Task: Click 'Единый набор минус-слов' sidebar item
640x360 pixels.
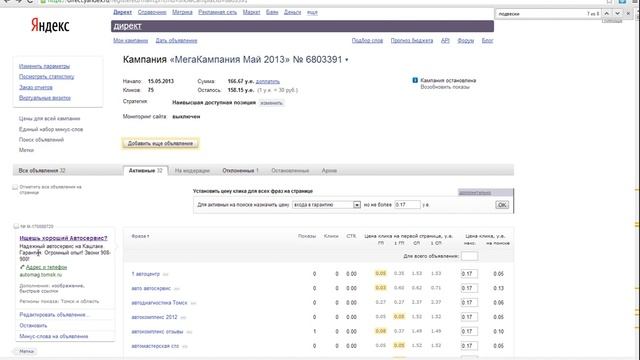Action: 51,129
